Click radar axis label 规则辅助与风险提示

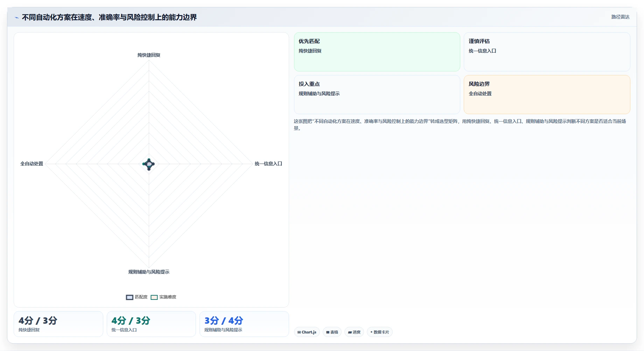coord(149,272)
